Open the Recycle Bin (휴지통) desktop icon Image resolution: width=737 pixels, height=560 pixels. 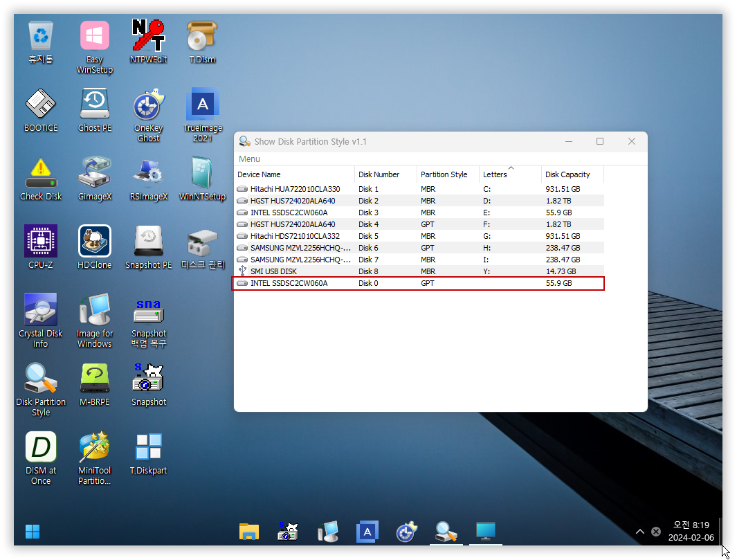point(41,42)
